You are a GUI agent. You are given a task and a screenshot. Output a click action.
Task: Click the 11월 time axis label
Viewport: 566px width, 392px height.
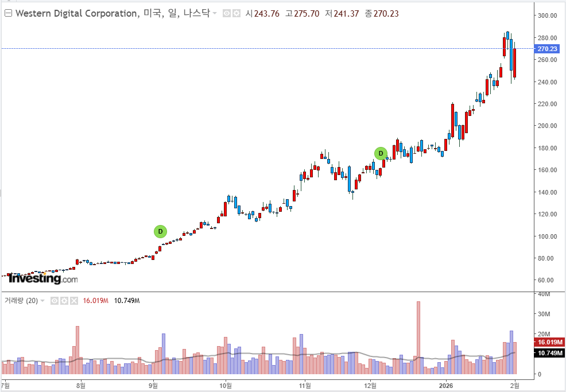click(305, 386)
